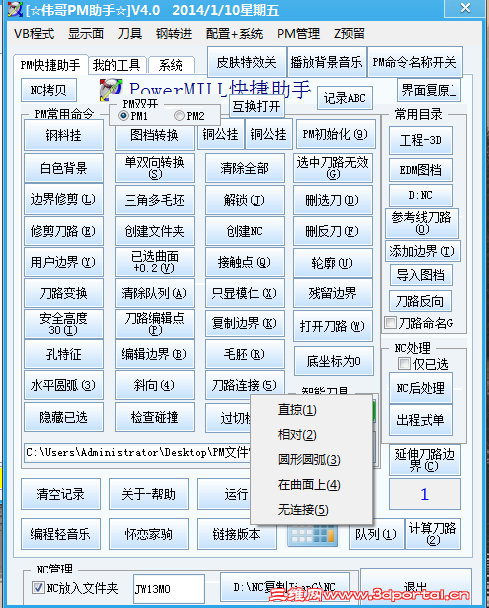This screenshot has width=489, height=608.
Task: Click the 底坐标为0 button
Action: 334,361
